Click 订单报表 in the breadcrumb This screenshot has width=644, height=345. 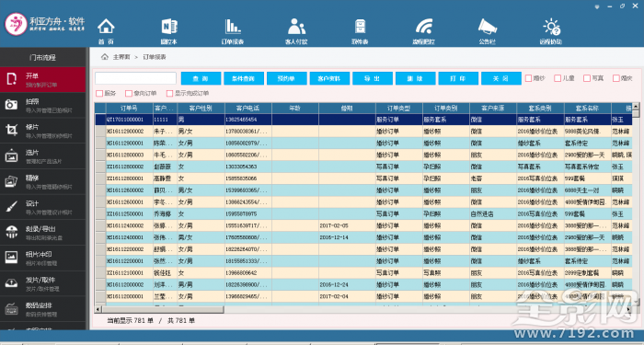pos(155,57)
